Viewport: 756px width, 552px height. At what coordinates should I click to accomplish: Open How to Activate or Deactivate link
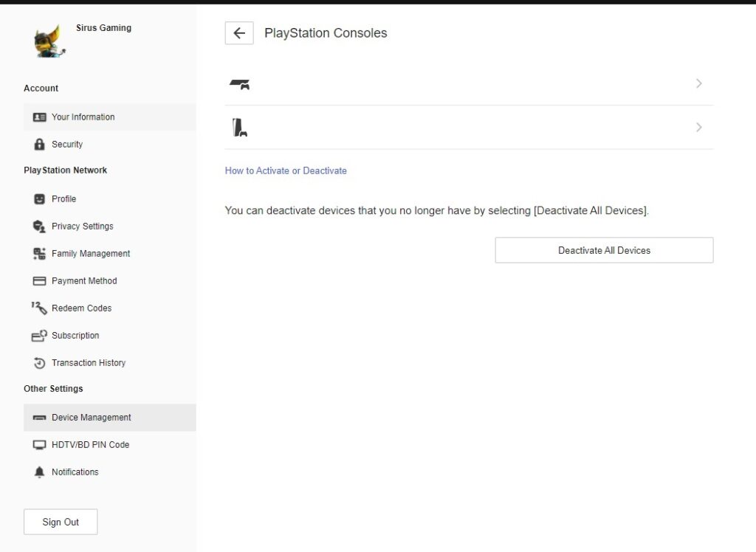(x=286, y=170)
